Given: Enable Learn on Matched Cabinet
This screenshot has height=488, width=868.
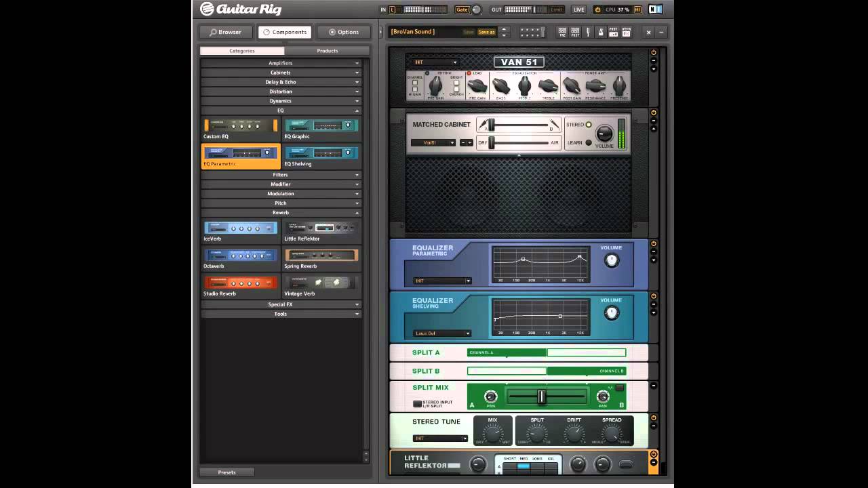Looking at the screenshot, I should pyautogui.click(x=588, y=142).
